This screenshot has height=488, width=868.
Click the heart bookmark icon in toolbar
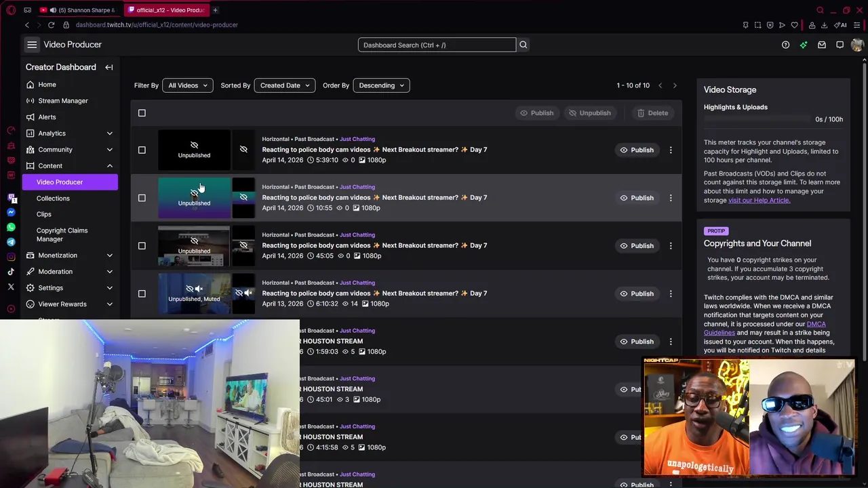(x=794, y=25)
